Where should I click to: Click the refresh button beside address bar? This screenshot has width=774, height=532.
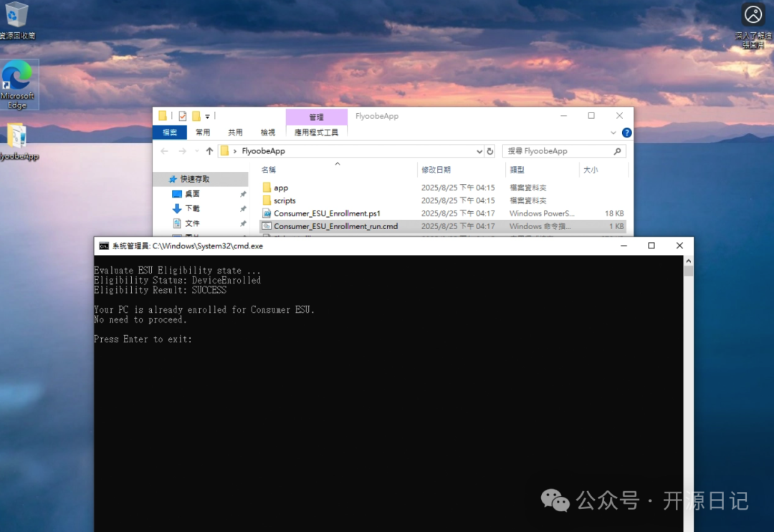[490, 151]
